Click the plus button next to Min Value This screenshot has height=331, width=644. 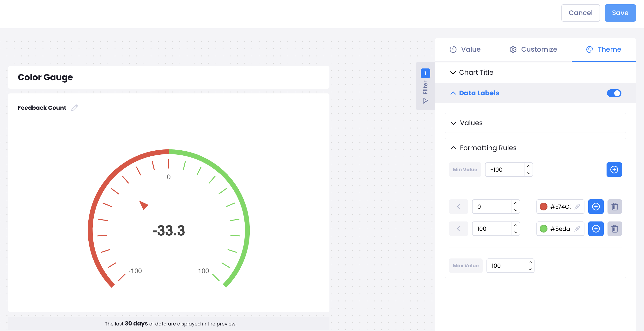pos(614,170)
